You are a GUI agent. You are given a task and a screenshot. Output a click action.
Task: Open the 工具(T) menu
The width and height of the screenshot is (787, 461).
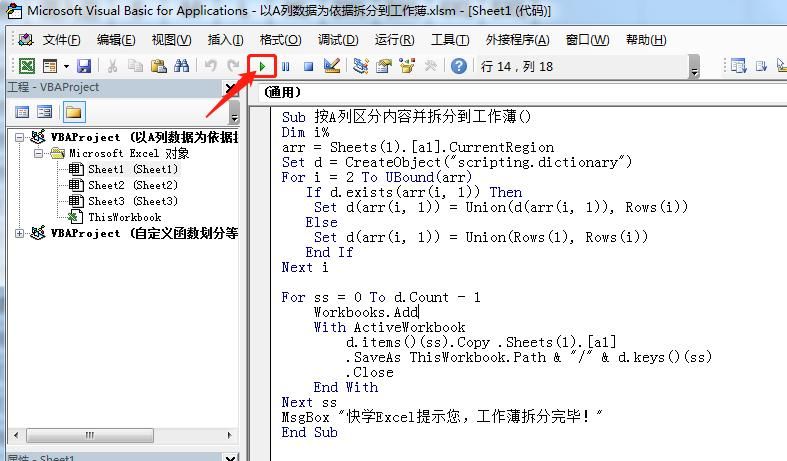click(450, 40)
